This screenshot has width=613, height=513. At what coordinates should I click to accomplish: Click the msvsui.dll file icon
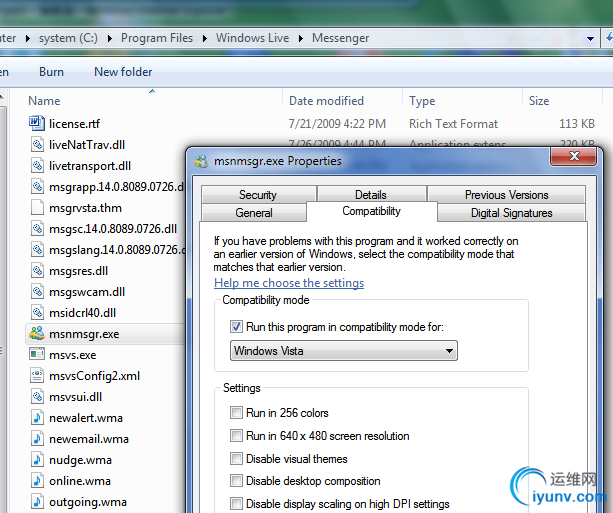point(37,397)
